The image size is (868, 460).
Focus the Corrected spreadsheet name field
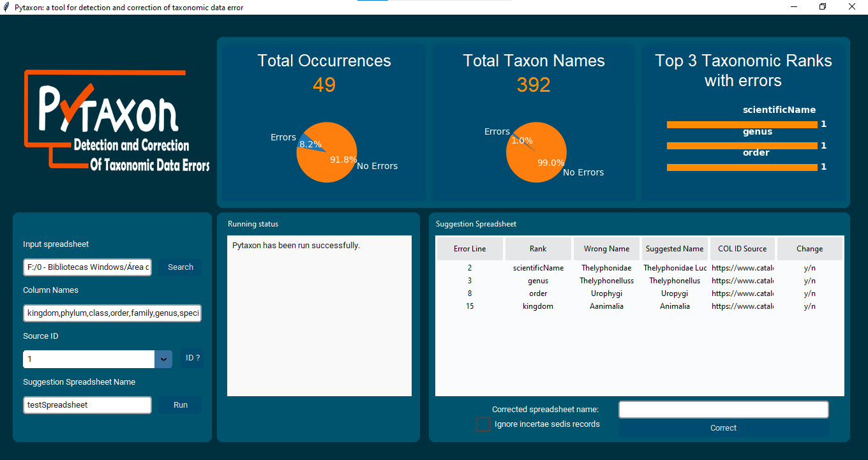[x=723, y=410]
